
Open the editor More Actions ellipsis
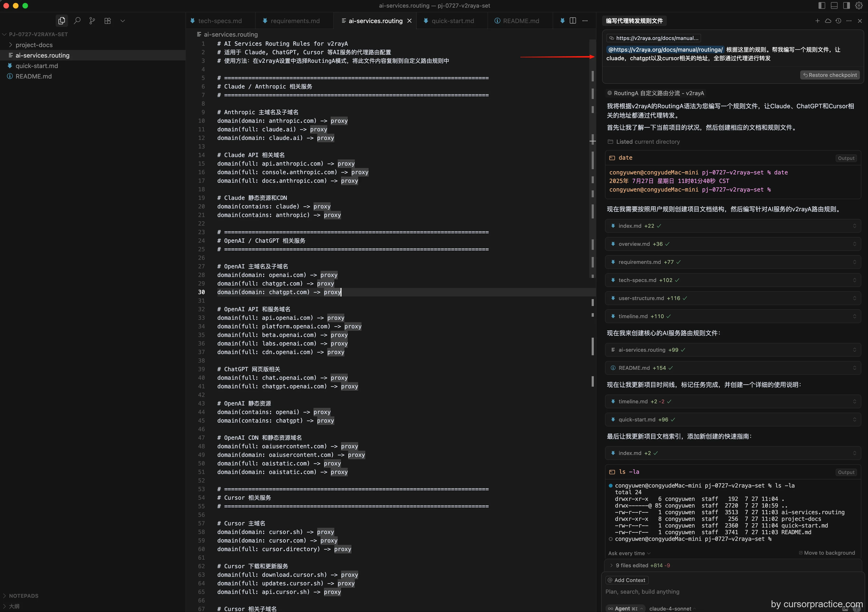pos(585,21)
